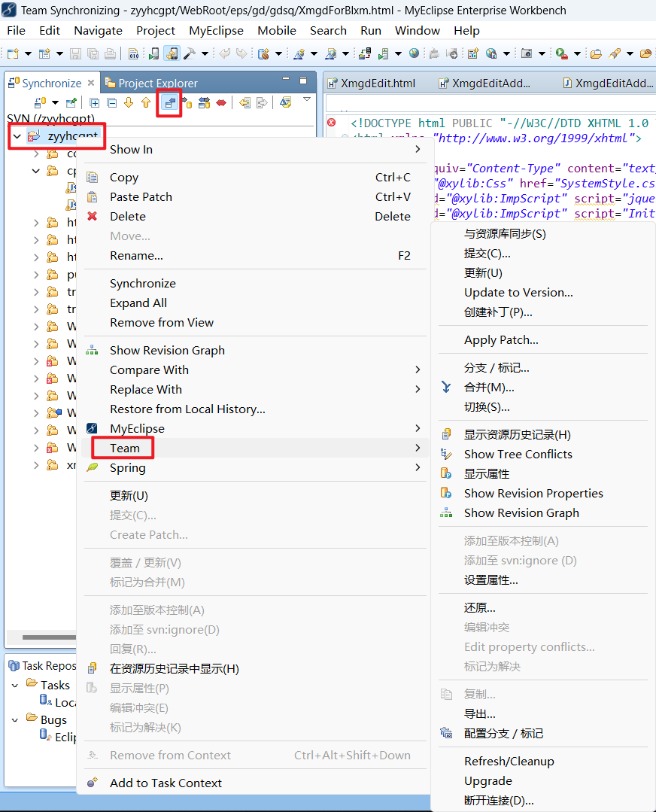This screenshot has height=812, width=656.
Task: Toggle the red Conflicts Mode button
Action: (221, 102)
